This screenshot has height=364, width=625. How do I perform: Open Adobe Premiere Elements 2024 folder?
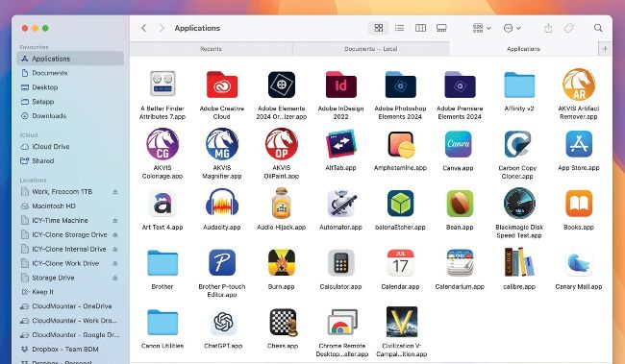pyautogui.click(x=460, y=85)
